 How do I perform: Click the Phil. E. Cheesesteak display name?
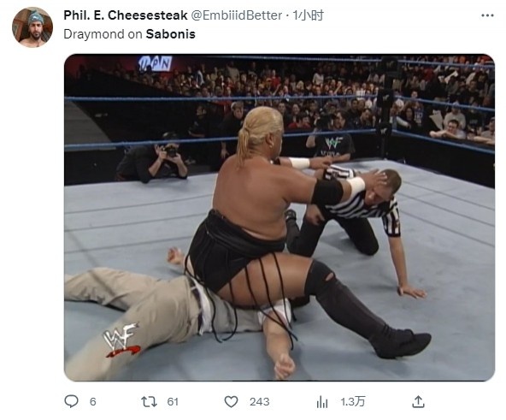tap(125, 15)
